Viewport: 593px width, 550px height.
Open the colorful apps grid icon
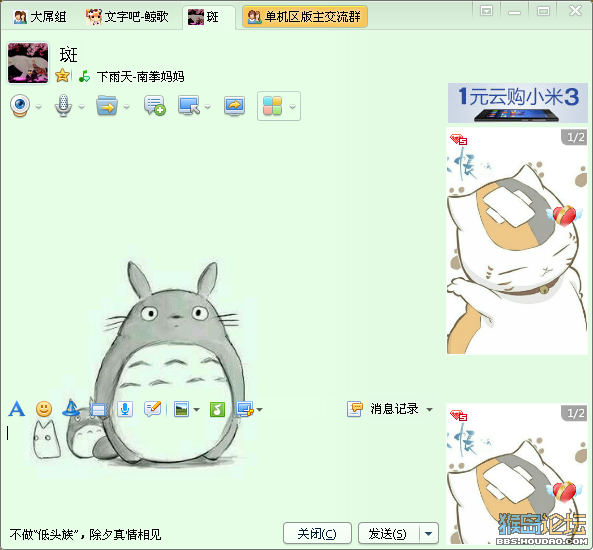coord(273,106)
